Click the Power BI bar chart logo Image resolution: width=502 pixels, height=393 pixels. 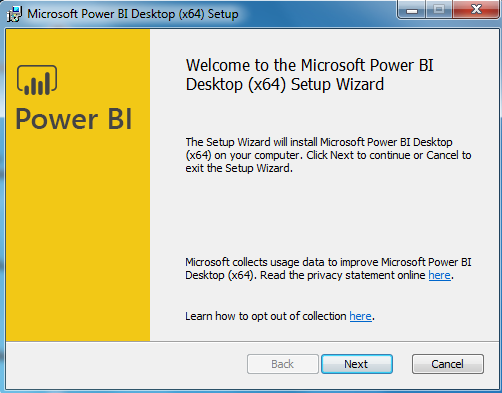tap(37, 80)
